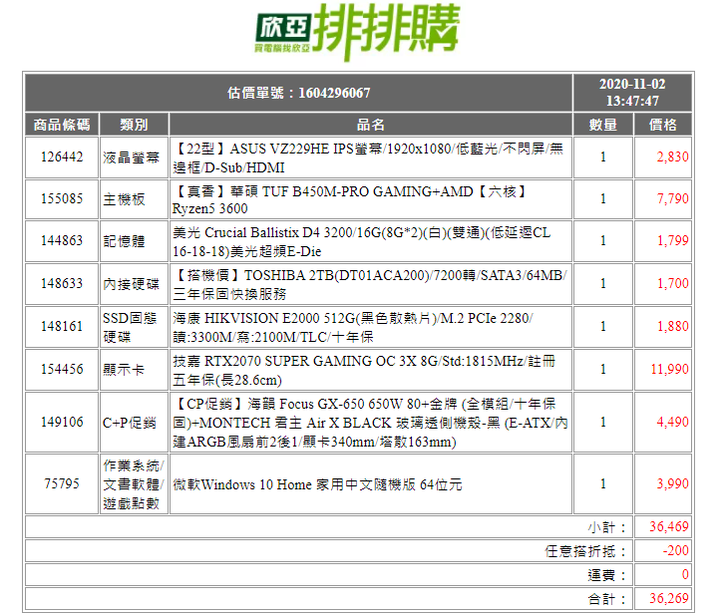Viewport: 720px width, 614px height.
Task: Click the 商品條碼 column header
Action: [x=62, y=124]
